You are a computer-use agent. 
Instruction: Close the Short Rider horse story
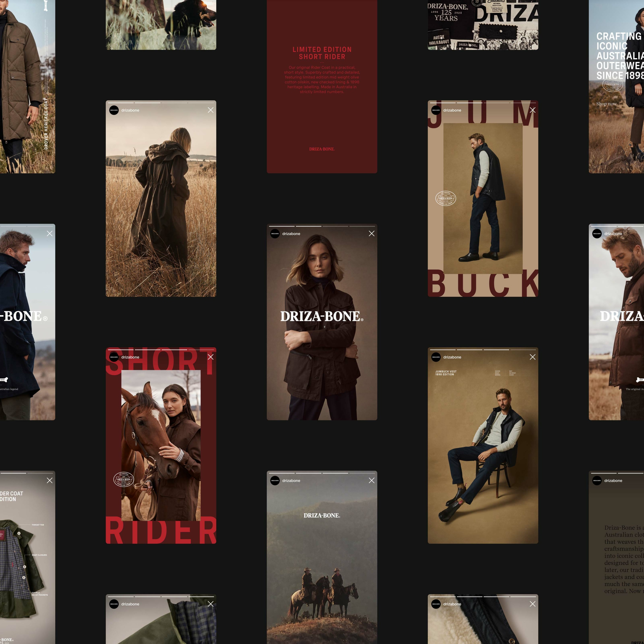point(210,357)
